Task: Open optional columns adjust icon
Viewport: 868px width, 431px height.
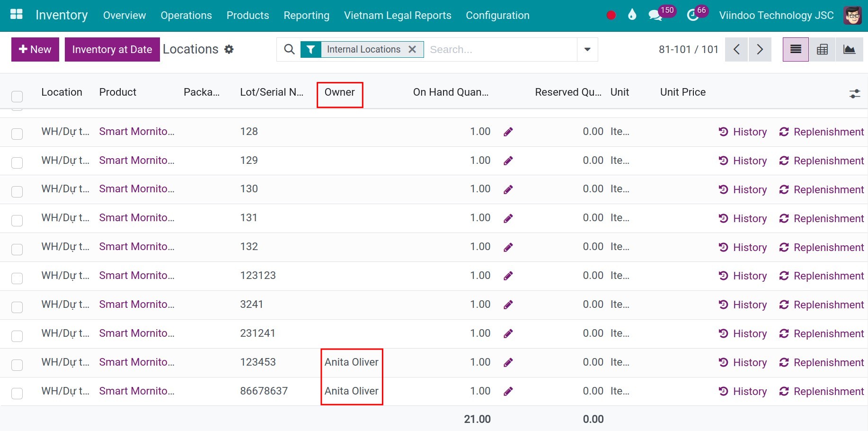Action: (855, 94)
